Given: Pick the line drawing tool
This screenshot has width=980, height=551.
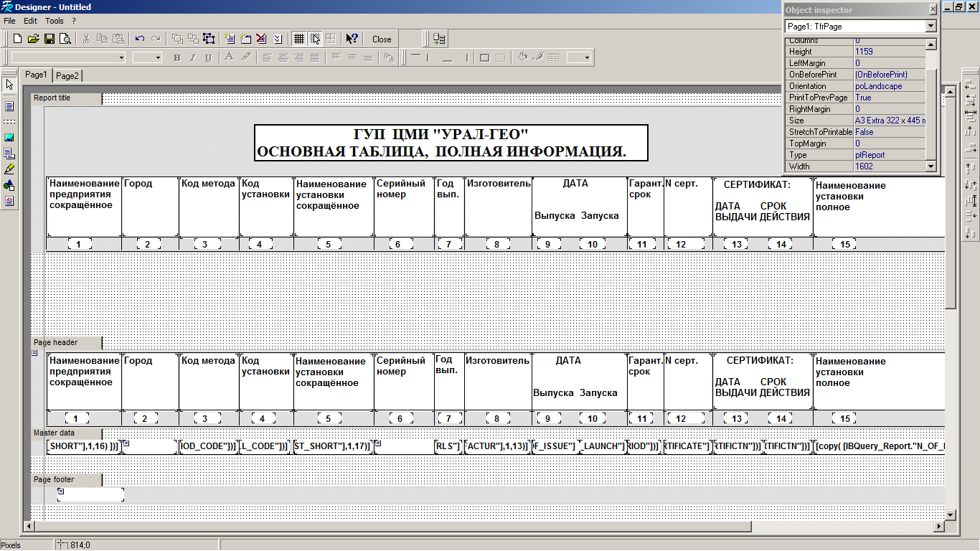Looking at the screenshot, I should click(x=9, y=169).
